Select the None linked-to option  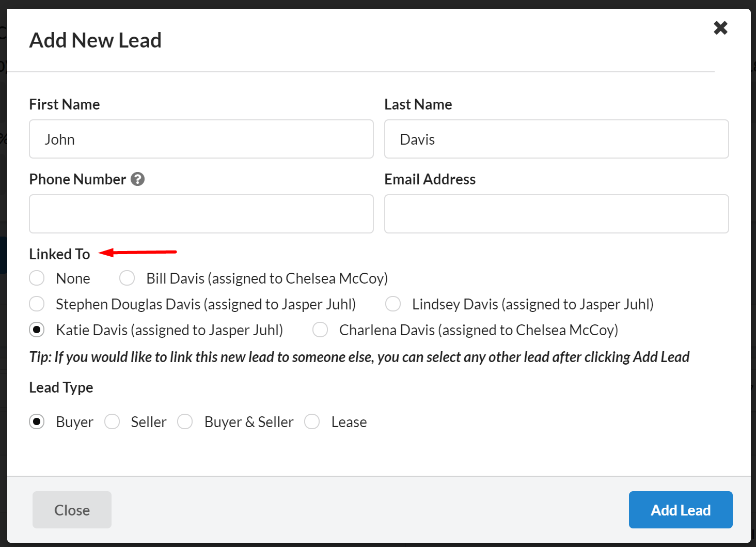[37, 278]
